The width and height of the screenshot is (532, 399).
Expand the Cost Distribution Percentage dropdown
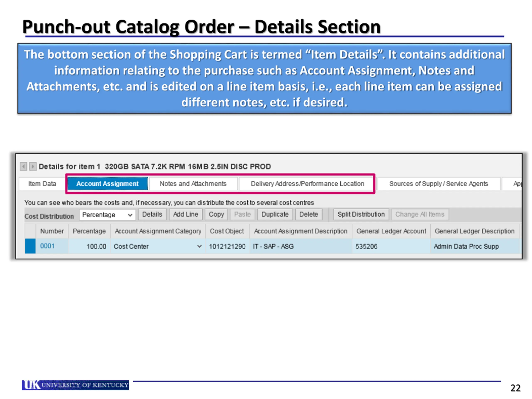(130, 215)
